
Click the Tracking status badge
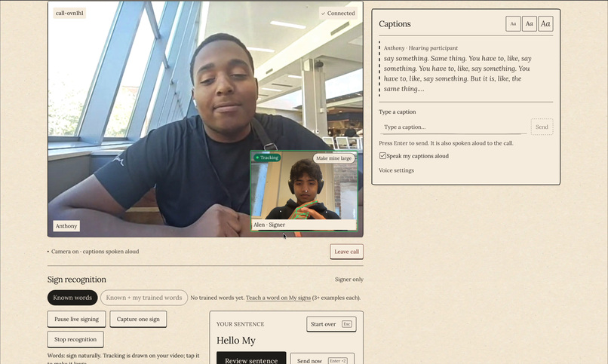coord(267,158)
